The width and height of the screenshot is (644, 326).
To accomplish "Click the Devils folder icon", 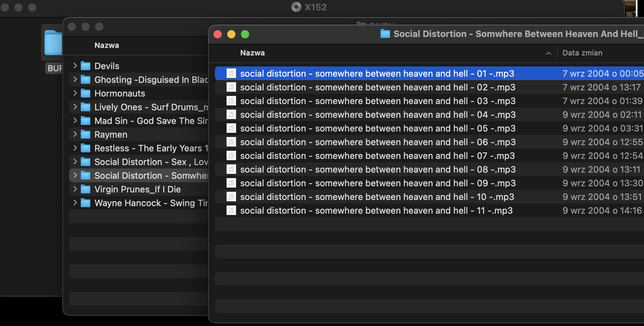I will point(86,66).
